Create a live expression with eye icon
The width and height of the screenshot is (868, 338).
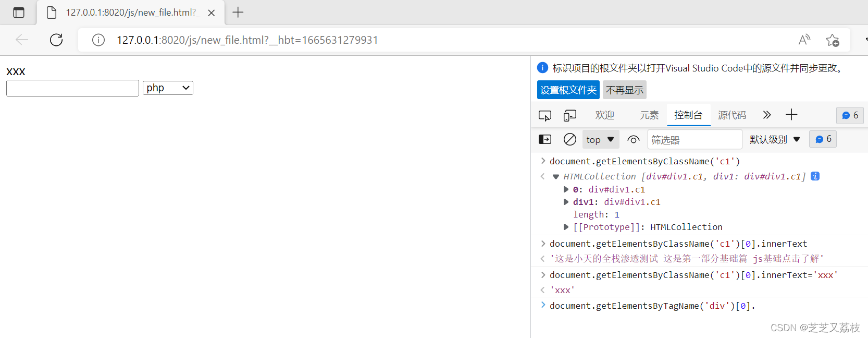coord(634,139)
